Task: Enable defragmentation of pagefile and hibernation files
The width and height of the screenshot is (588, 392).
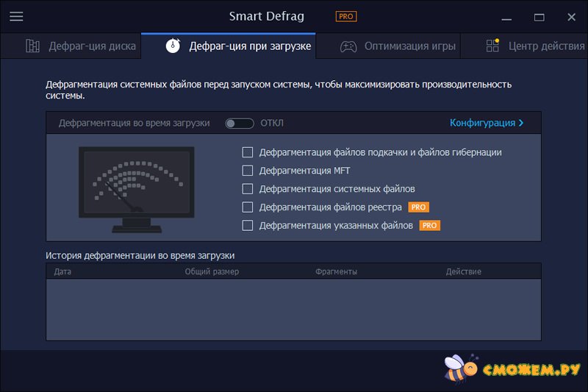Action: [x=248, y=152]
